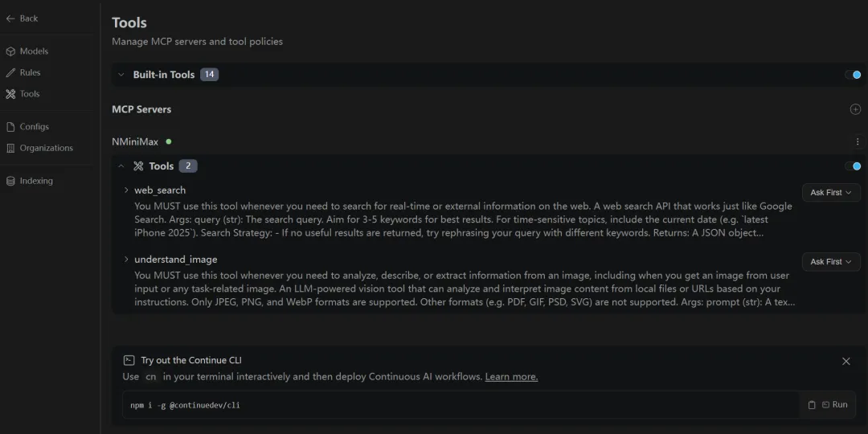Screen dimensions: 868x434
Task: Click the Indexing database icon
Action: pos(10,181)
